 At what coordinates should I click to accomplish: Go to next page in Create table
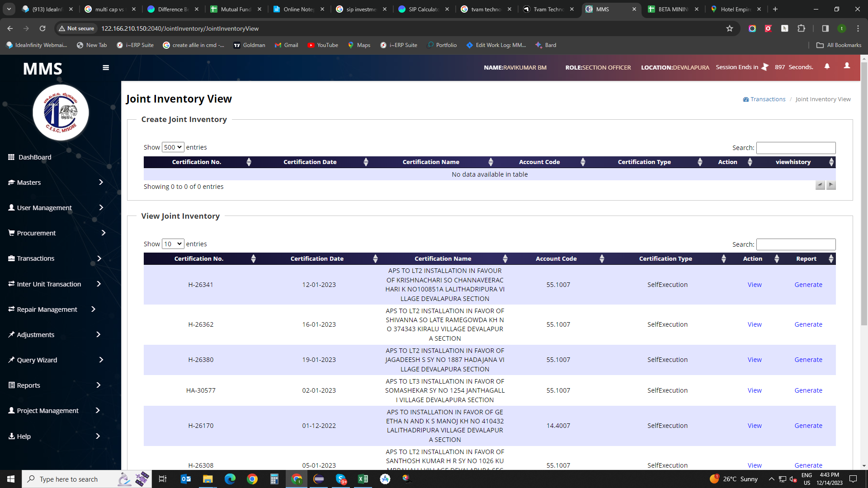coord(831,185)
